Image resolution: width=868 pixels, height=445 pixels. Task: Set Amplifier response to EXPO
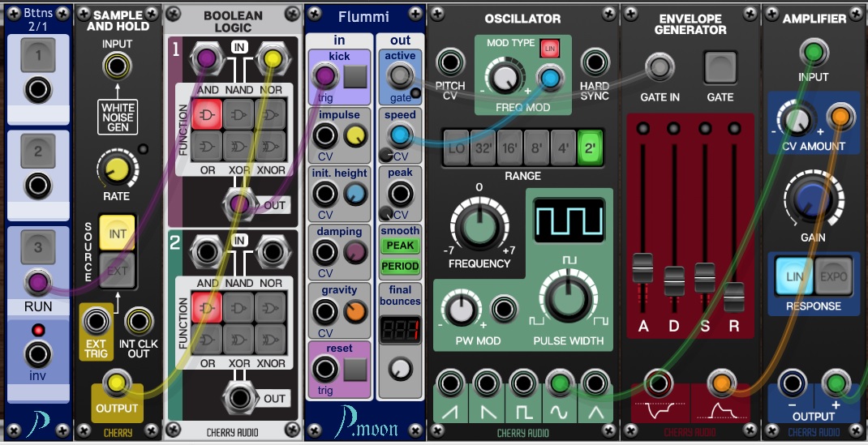(831, 276)
